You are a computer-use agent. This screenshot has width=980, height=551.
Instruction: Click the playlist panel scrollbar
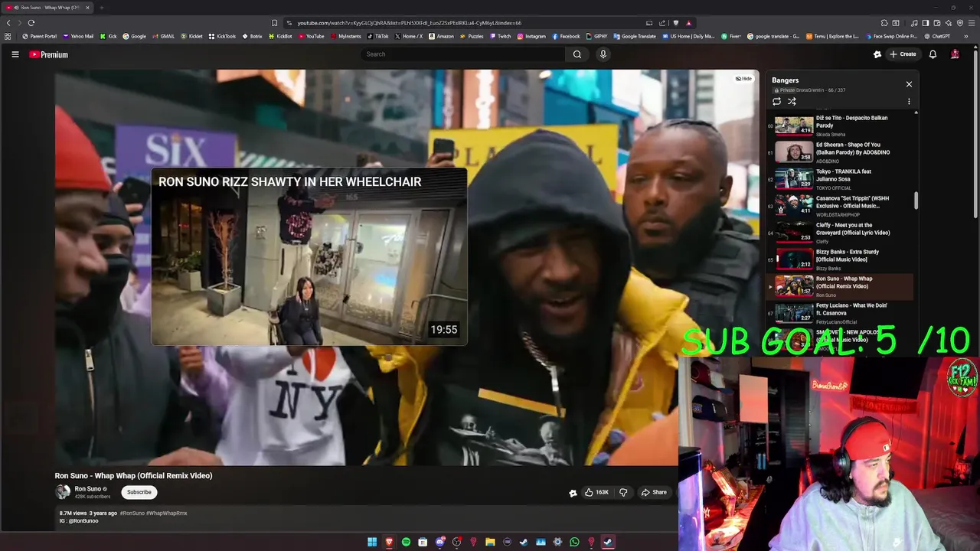coord(916,201)
